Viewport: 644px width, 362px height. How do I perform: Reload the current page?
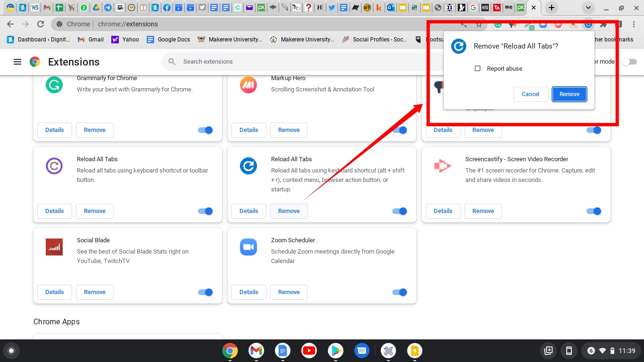point(41,24)
